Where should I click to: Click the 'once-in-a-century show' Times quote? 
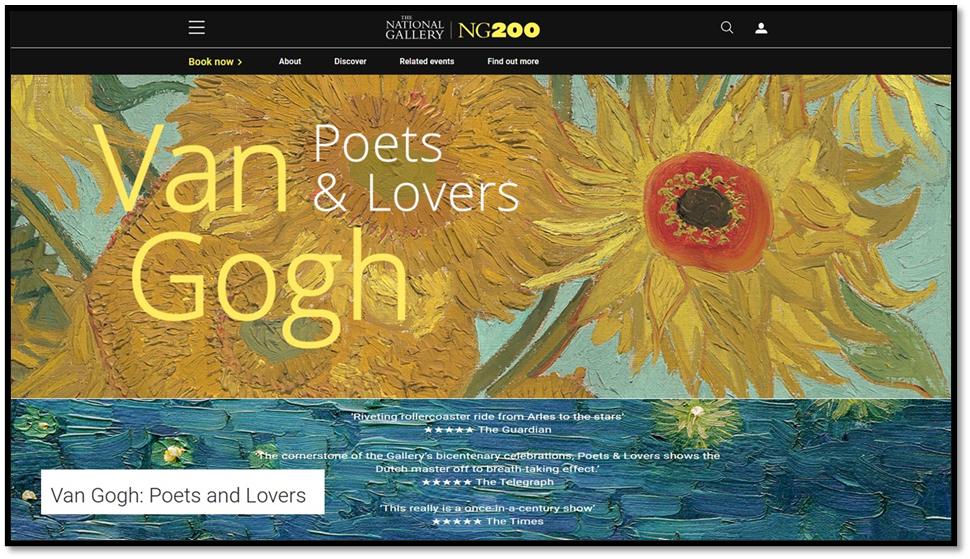click(487, 508)
